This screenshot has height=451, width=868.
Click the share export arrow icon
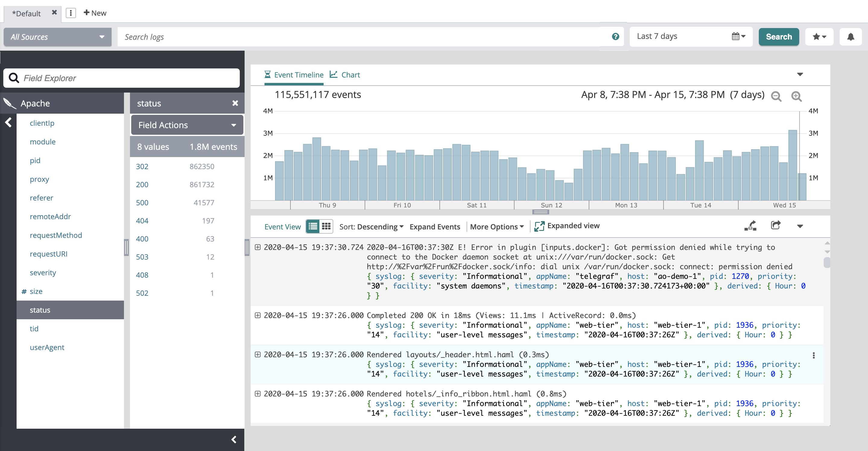pos(775,225)
